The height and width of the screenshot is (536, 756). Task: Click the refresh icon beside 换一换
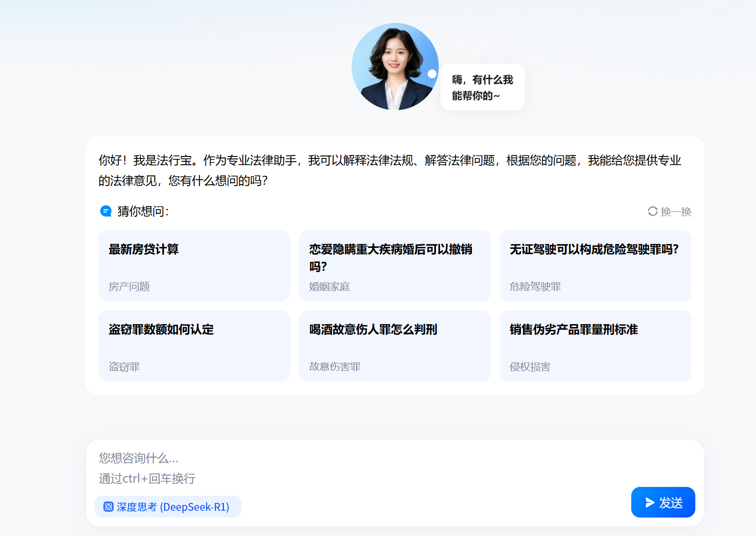[x=653, y=211]
